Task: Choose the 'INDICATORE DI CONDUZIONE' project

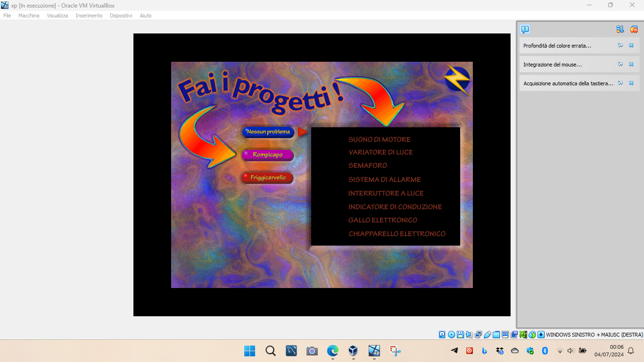Action: point(395,207)
